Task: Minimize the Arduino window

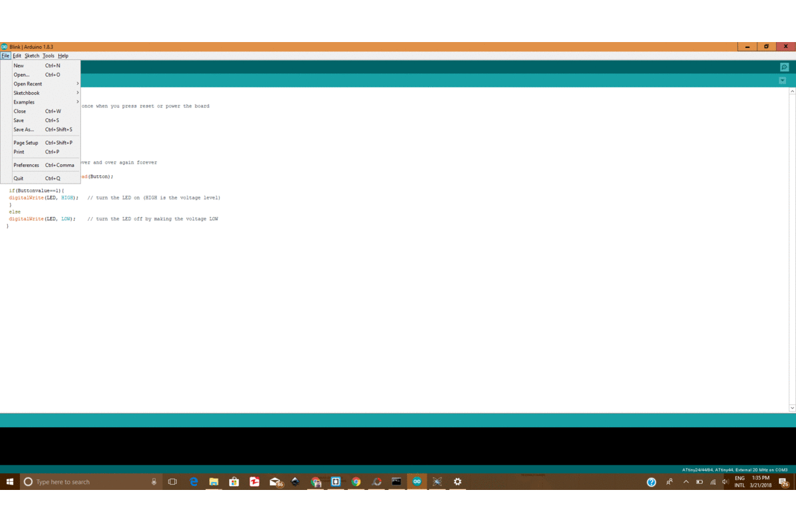Action: 747,47
